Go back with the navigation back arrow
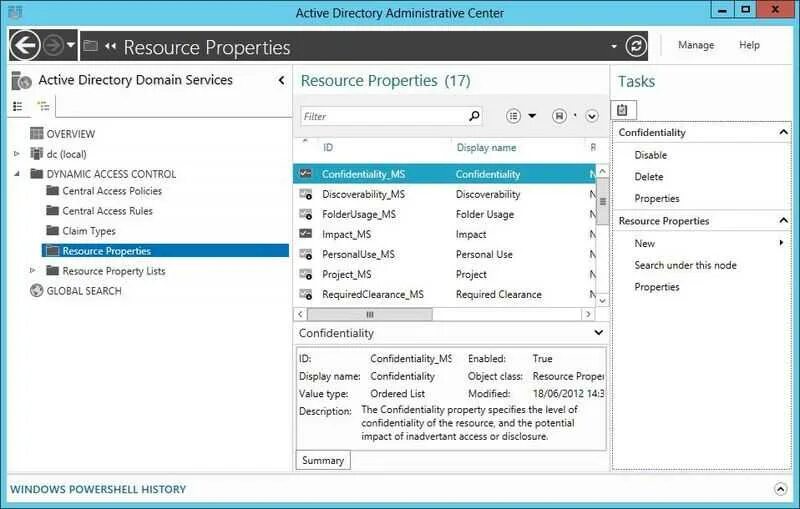800x509 pixels. pos(24,46)
